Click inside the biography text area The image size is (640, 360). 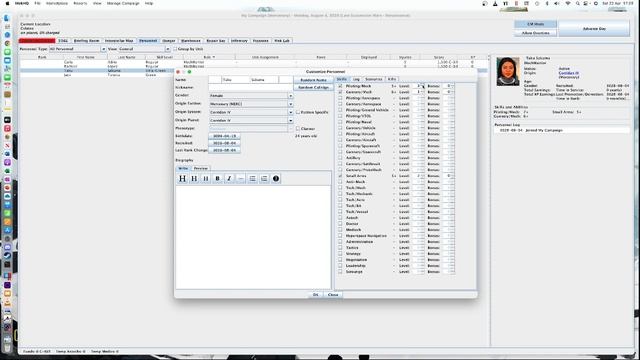[x=253, y=237]
